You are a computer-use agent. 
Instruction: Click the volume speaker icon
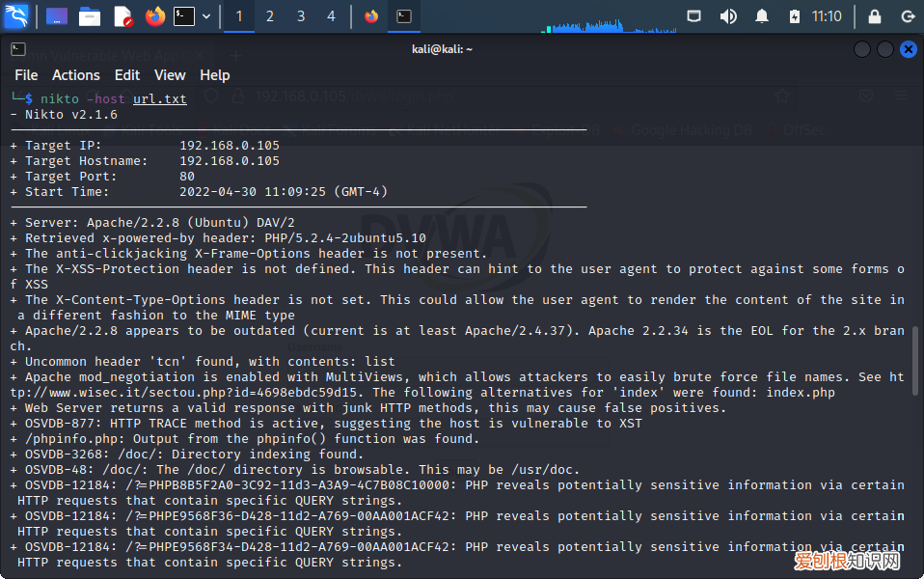(728, 16)
